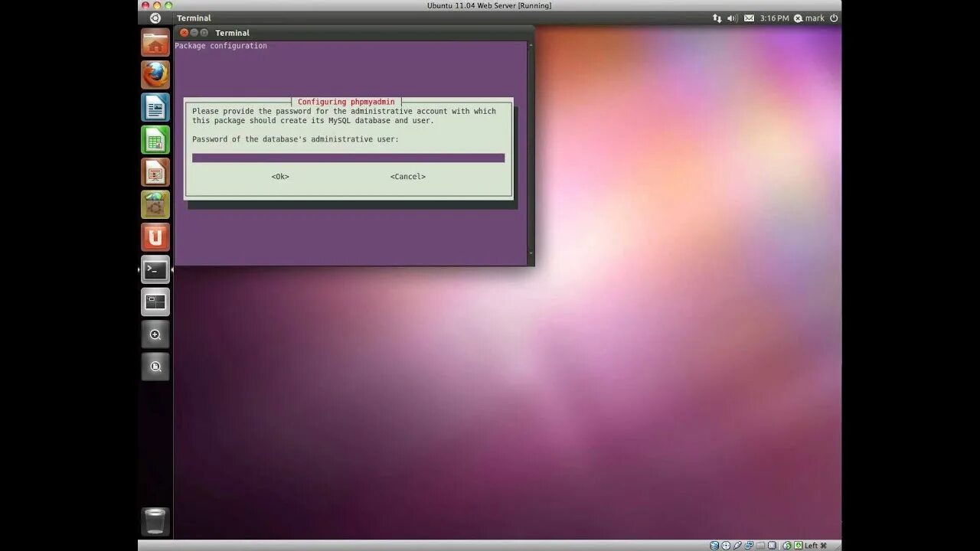980x551 pixels.
Task: Click the VirtualBox USB devices icon
Action: (x=737, y=546)
